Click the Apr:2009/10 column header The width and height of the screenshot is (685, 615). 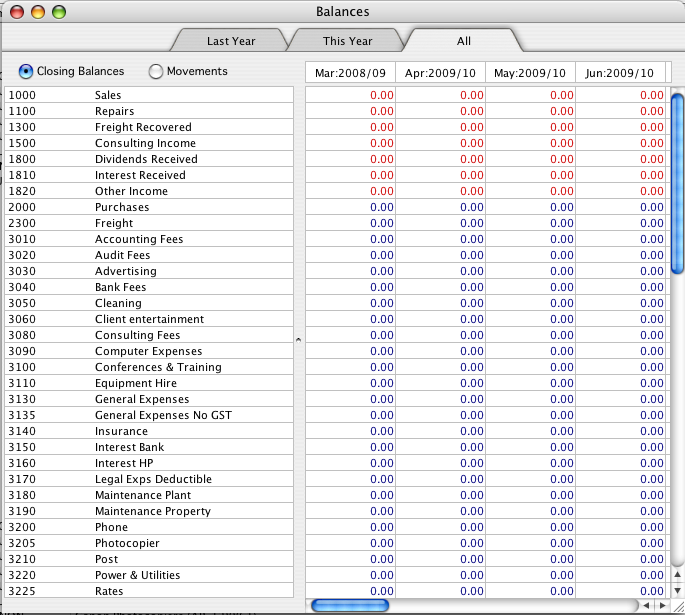click(x=440, y=73)
